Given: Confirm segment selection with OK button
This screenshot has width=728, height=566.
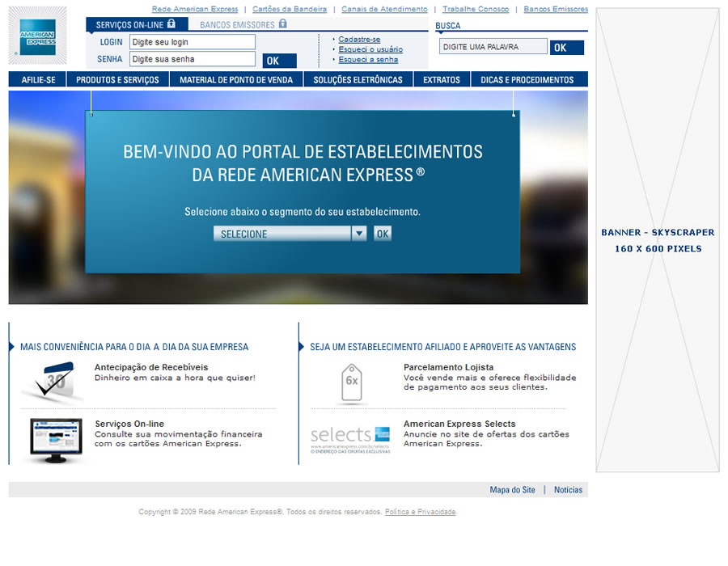Looking at the screenshot, I should (x=383, y=234).
